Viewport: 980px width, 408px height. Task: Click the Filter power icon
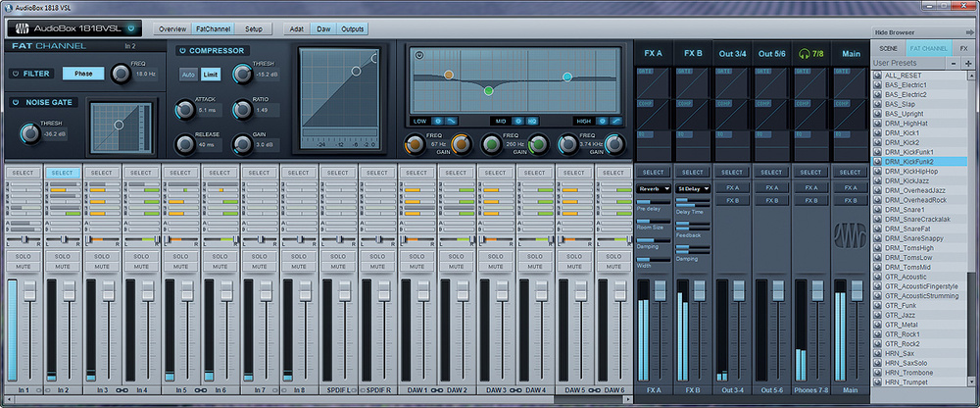click(x=15, y=74)
